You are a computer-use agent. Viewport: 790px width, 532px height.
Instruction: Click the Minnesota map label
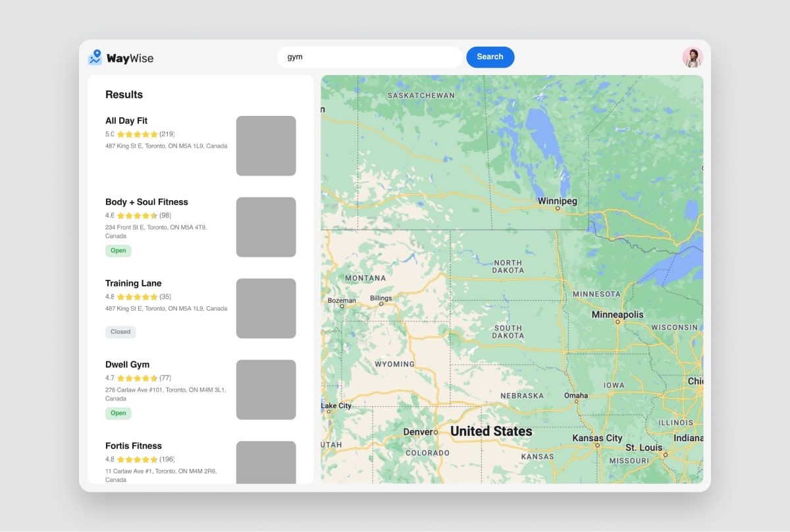coord(596,294)
